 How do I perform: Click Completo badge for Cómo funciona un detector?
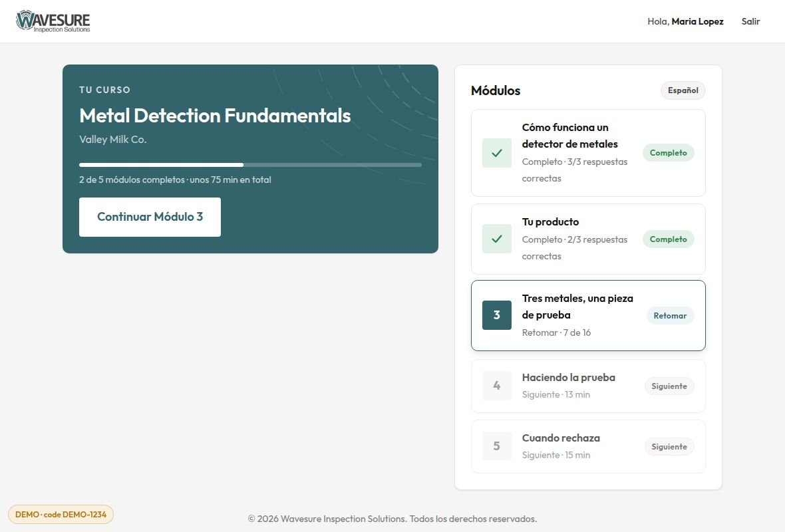669,153
